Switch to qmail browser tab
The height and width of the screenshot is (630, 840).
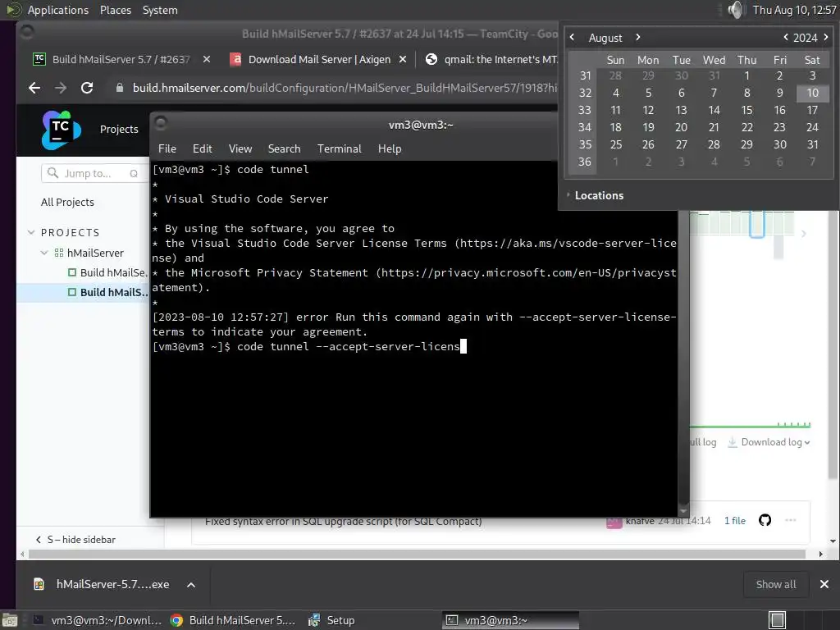point(491,59)
